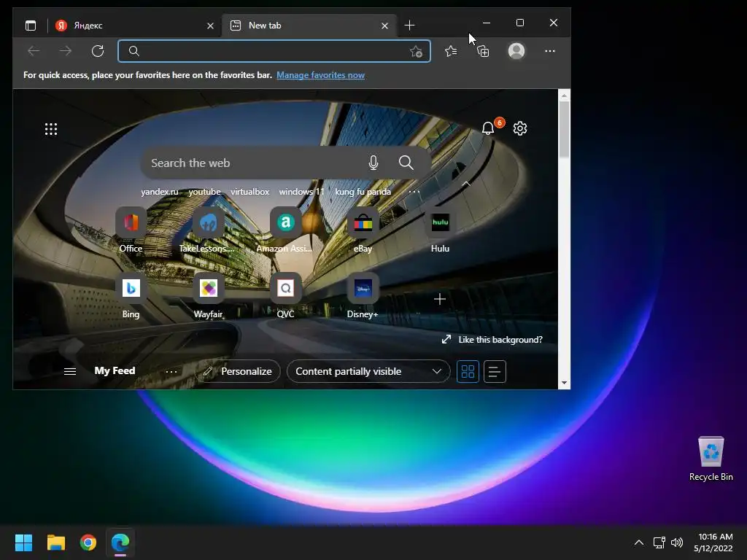Open the tab actions menu icon
This screenshot has height=560, width=747.
(x=31, y=26)
